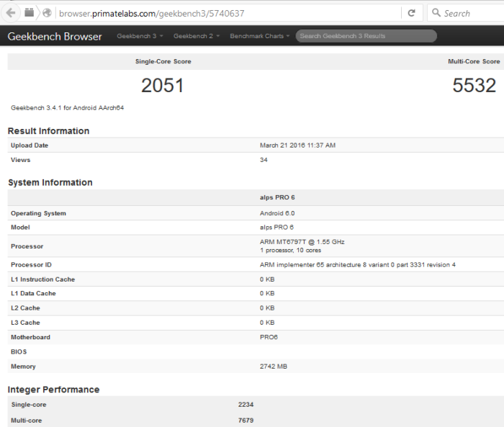The image size is (504, 427).
Task: Click the primatelabs URL address bar
Action: coord(229,13)
